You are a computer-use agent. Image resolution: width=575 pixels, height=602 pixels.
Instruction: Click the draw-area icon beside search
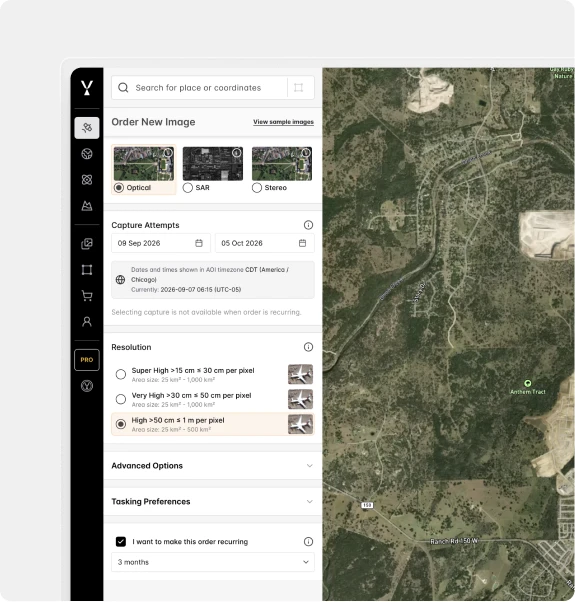click(299, 88)
